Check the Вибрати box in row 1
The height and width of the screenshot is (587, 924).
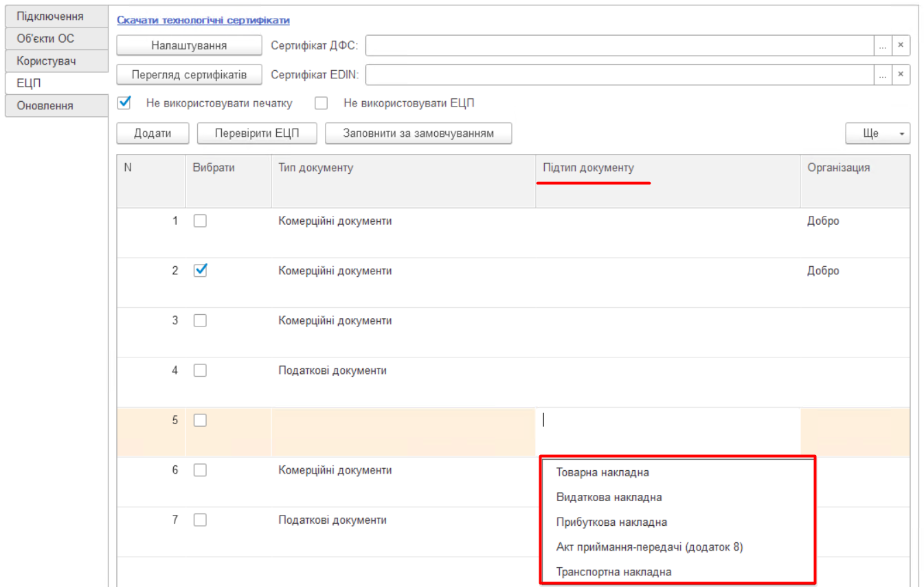200,221
